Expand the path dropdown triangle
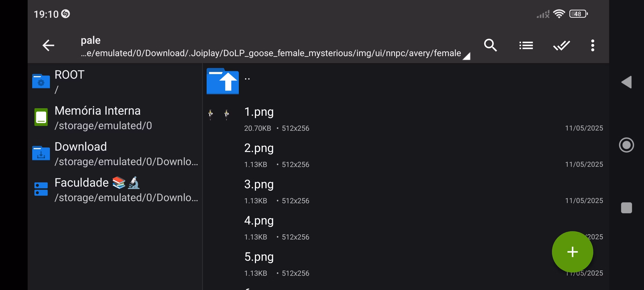The height and width of the screenshot is (290, 644). (x=467, y=56)
